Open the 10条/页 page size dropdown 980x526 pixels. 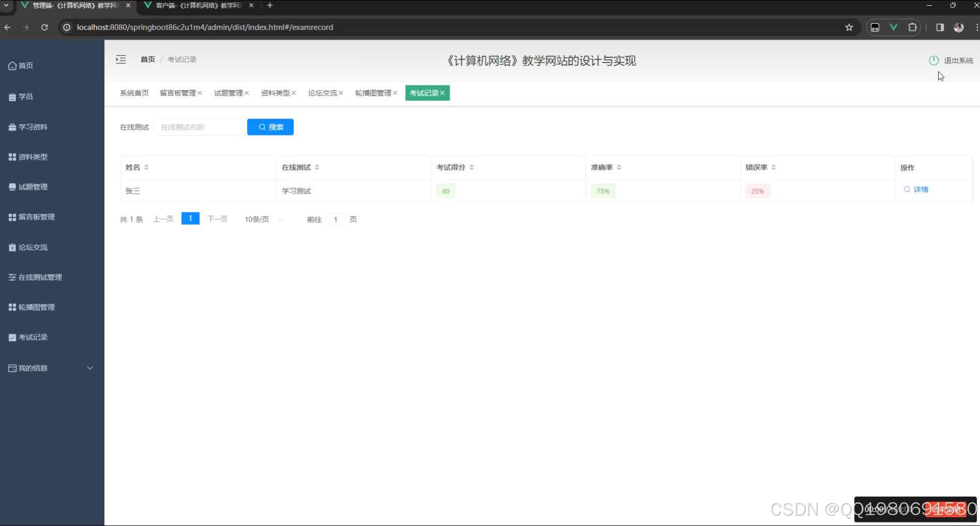pyautogui.click(x=263, y=220)
